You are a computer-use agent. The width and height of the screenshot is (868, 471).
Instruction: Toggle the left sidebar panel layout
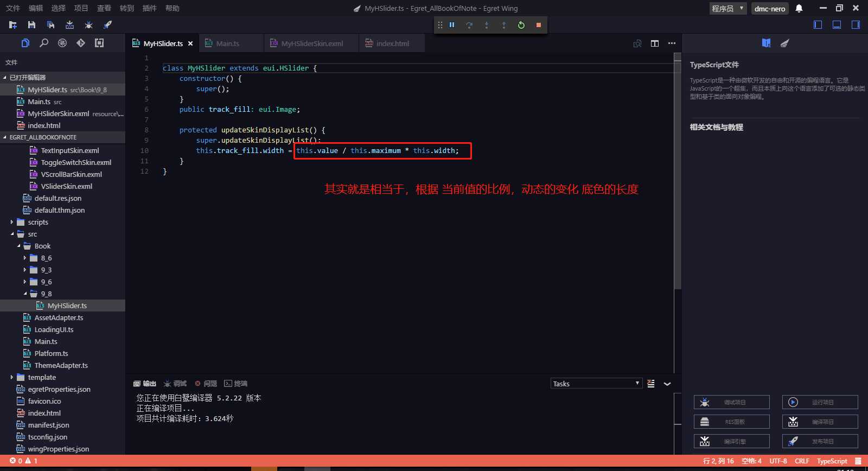(818, 24)
